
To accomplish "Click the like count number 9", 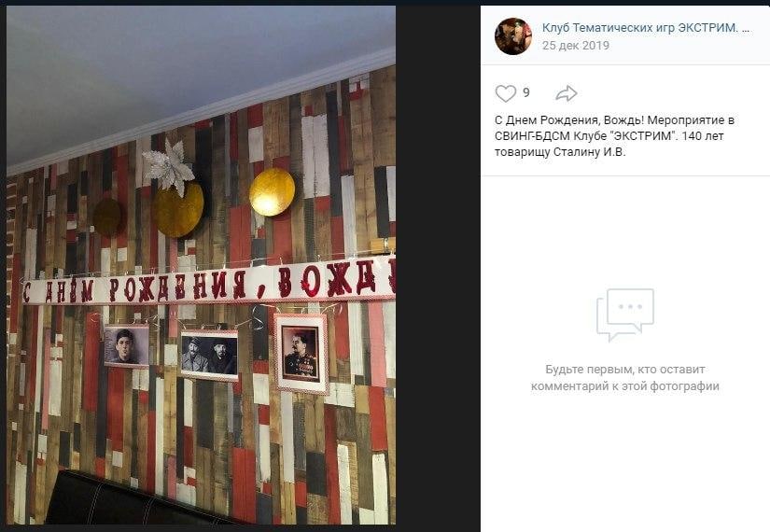I will [x=526, y=92].
